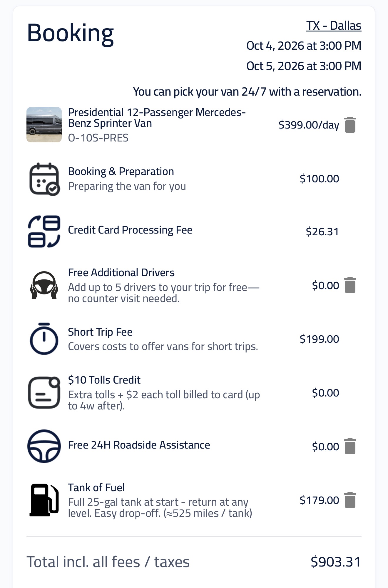Click the Tank of Fuel item title
Viewport: 388px width, 588px height.
[x=96, y=488]
